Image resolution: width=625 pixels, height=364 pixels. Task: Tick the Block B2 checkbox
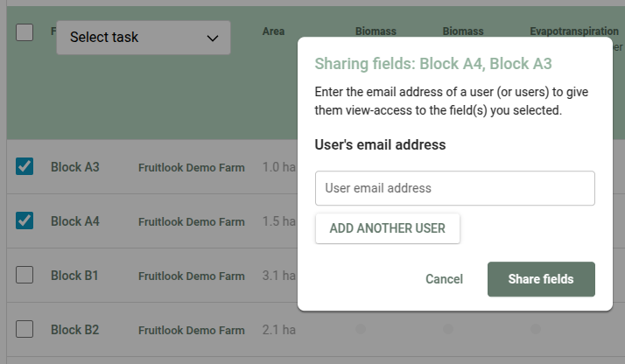[x=25, y=329]
